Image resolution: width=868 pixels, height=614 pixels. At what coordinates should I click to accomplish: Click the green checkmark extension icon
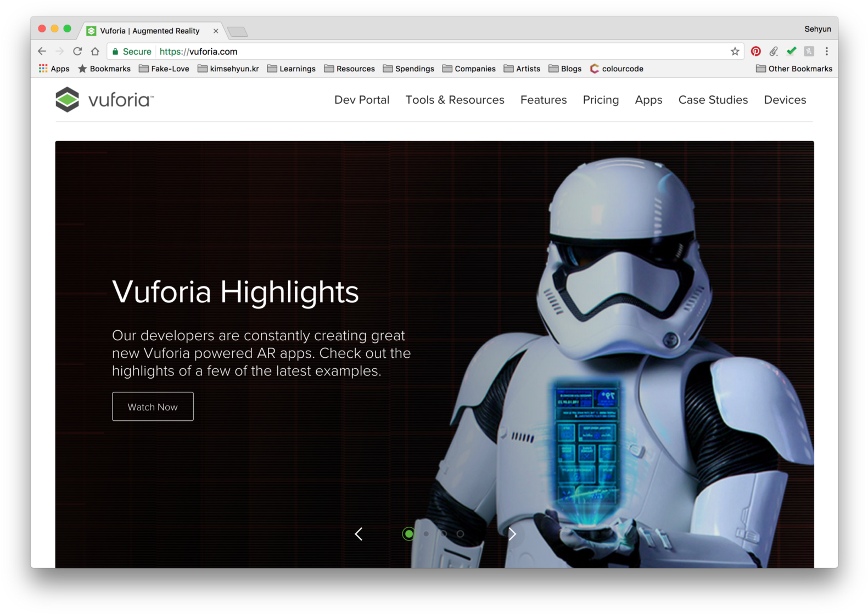coord(791,52)
